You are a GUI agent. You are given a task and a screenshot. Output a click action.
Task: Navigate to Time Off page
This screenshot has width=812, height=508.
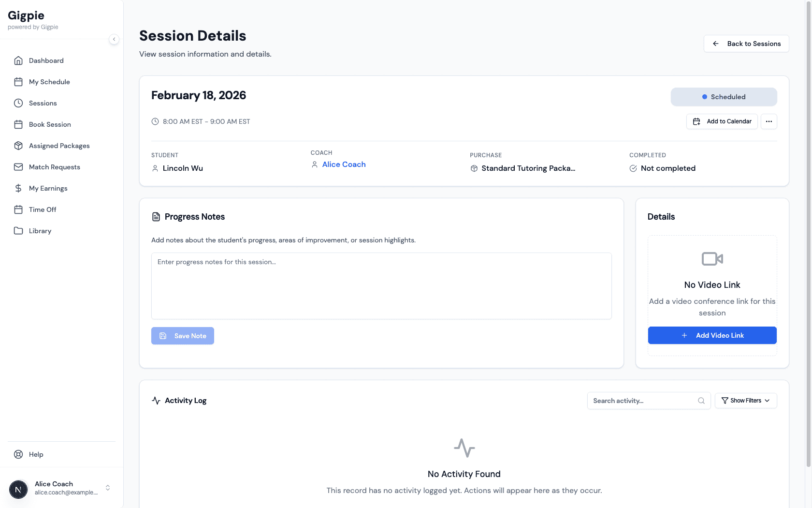click(43, 209)
